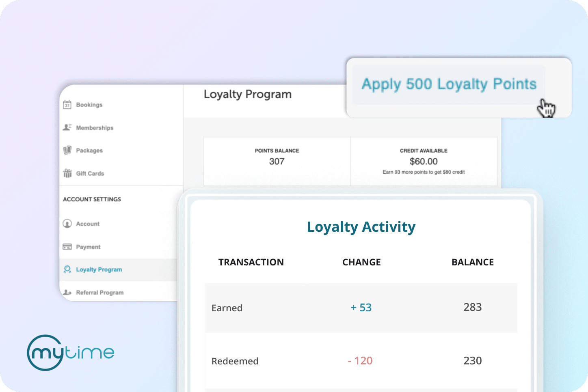Image resolution: width=588 pixels, height=392 pixels.
Task: Click the Referral Program icon
Action: tap(67, 292)
